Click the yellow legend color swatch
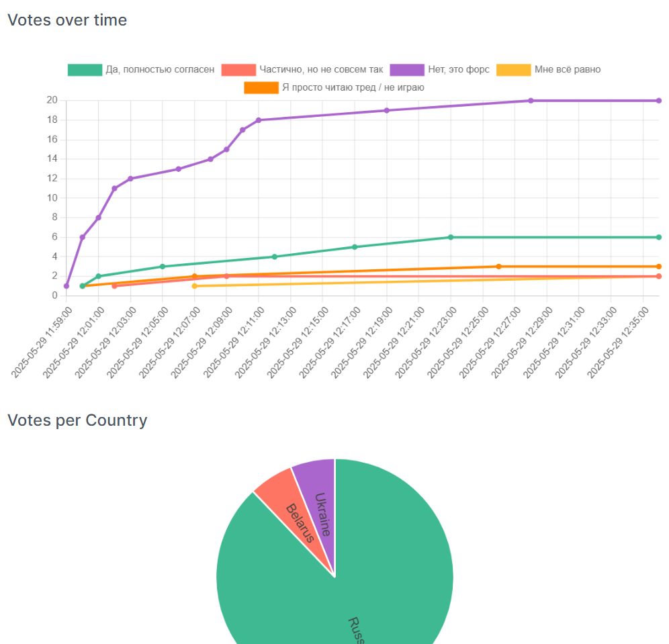669x644 pixels. coord(514,70)
